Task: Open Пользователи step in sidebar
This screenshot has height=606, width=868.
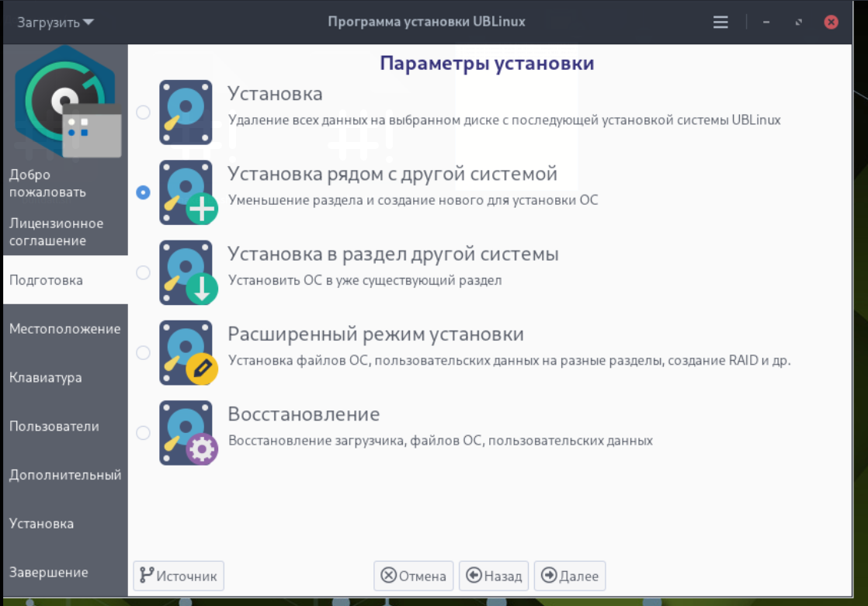Action: [x=65, y=426]
